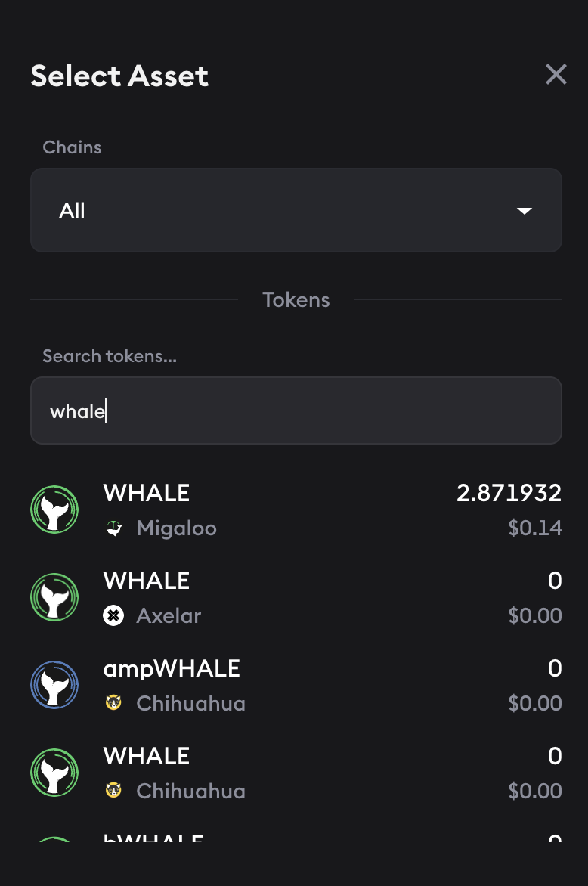Click the Select Asset heading
This screenshot has height=886, width=588.
(x=119, y=76)
